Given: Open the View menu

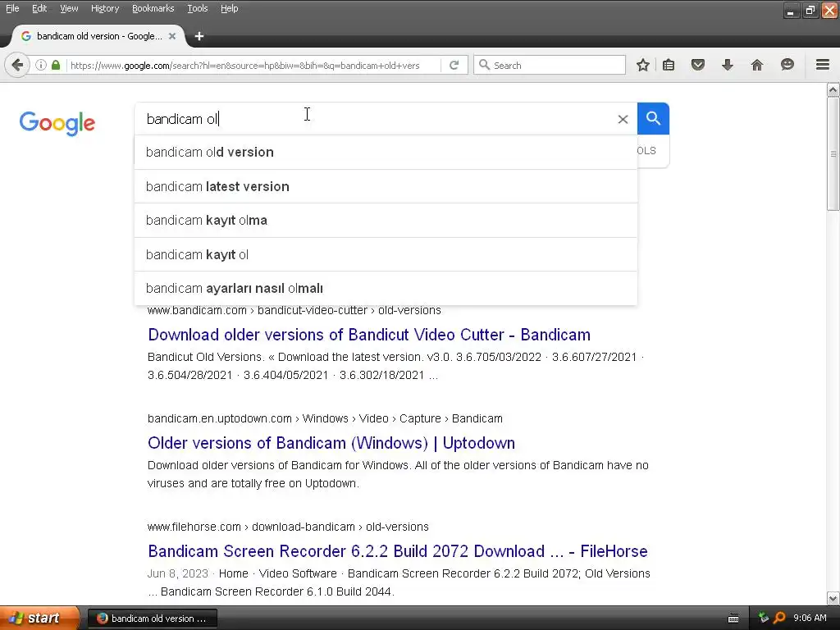Looking at the screenshot, I should coord(69,8).
